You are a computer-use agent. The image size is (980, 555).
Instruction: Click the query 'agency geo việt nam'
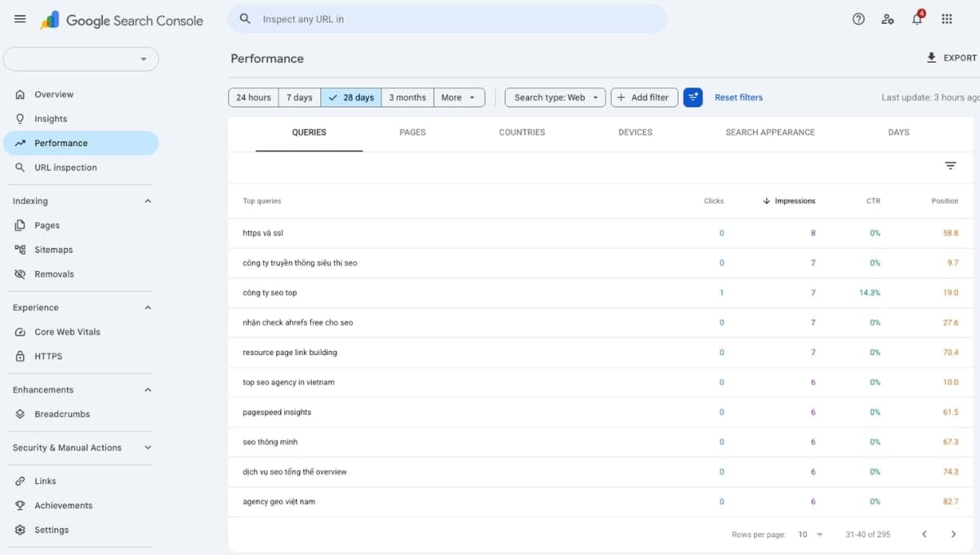tap(278, 501)
